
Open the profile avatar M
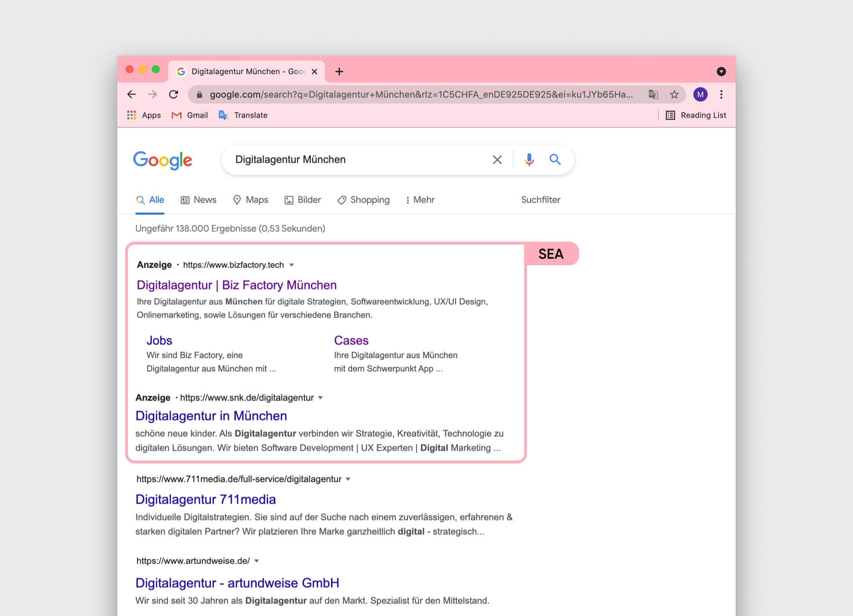[x=700, y=94]
